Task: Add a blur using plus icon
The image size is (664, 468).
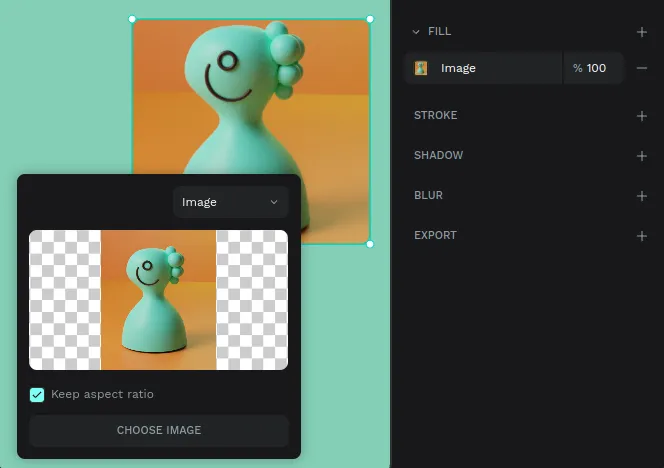Action: (642, 196)
